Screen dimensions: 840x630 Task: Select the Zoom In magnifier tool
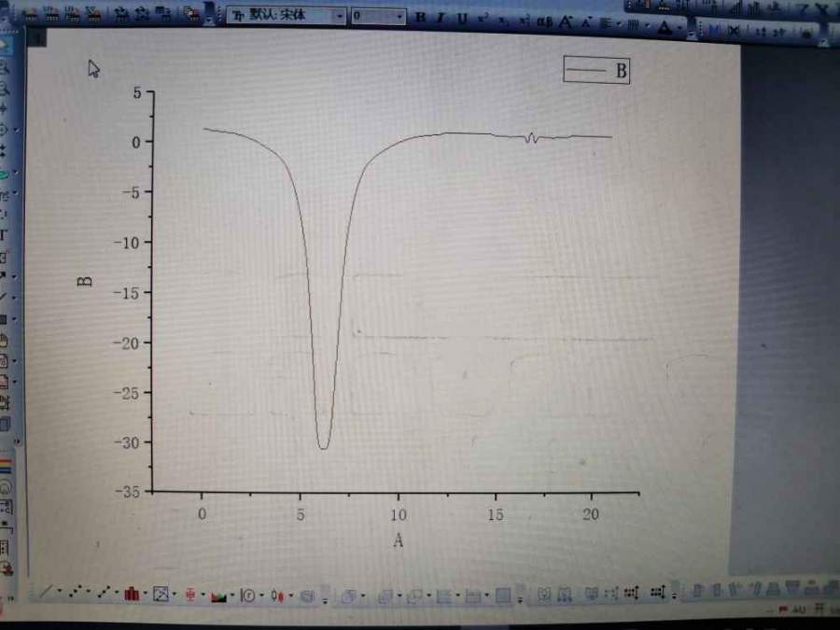coord(4,66)
